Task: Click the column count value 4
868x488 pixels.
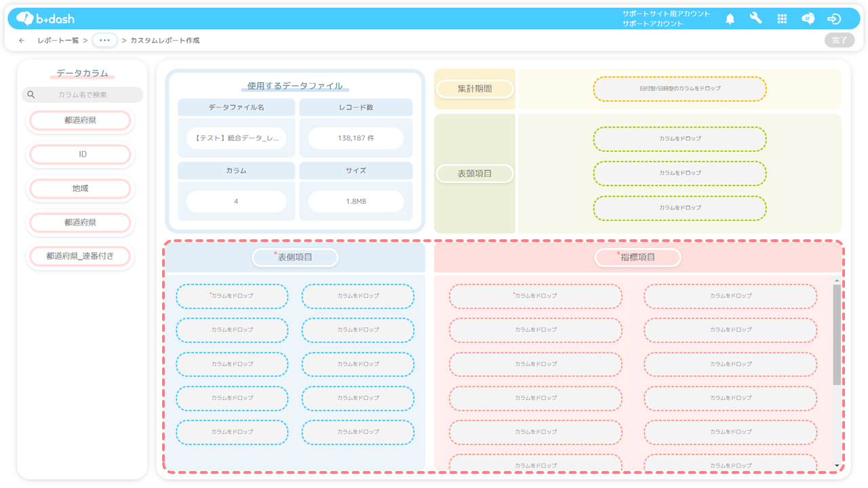Action: point(237,201)
